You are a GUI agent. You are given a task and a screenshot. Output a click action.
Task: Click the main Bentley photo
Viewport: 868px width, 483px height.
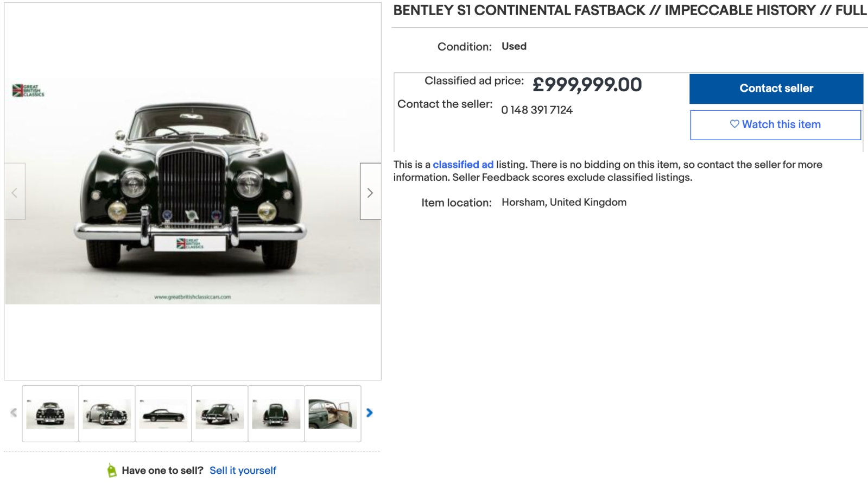pyautogui.click(x=193, y=190)
